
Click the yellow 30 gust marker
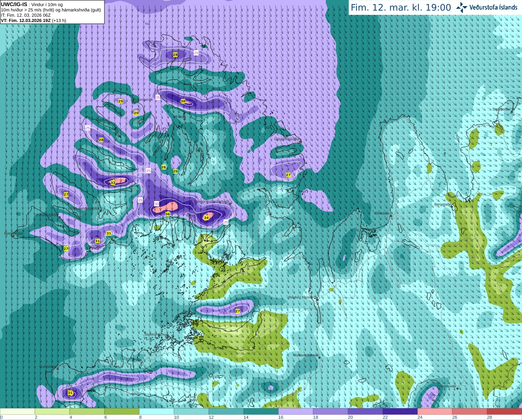183,101
